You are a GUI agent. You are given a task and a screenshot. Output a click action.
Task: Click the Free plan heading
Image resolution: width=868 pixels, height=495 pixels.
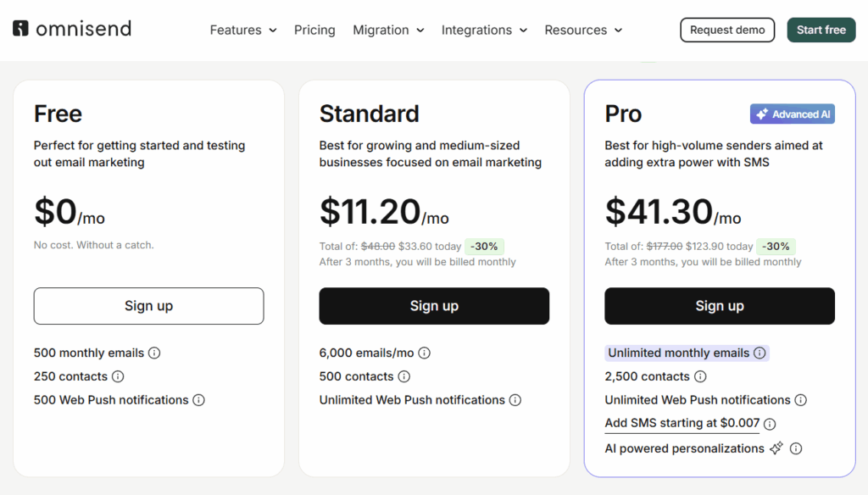coord(58,114)
